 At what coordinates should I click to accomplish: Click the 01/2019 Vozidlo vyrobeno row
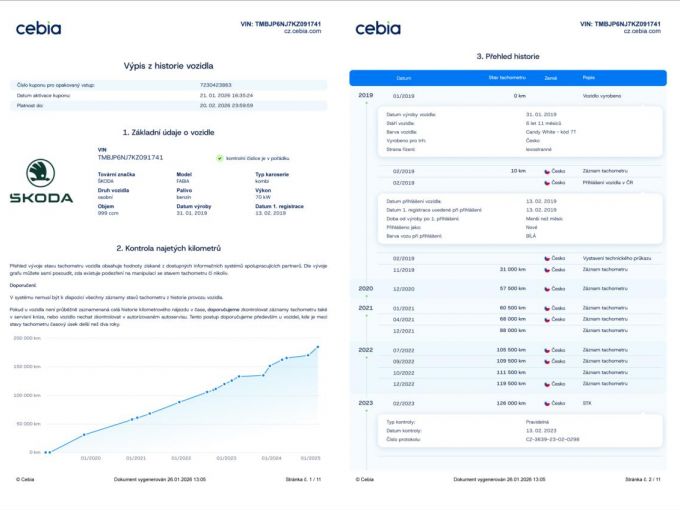(510, 96)
